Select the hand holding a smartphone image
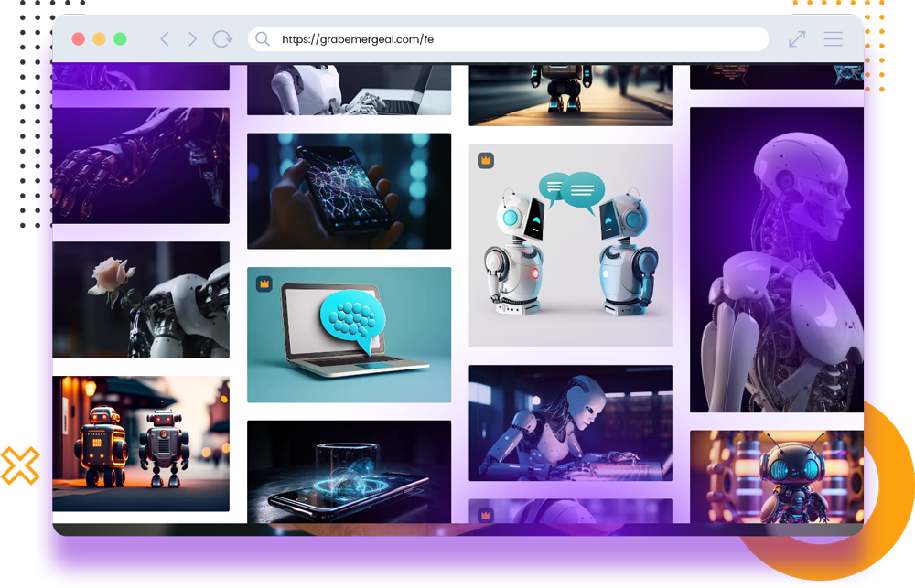Viewport: 915px width, 588px height. coord(349,191)
